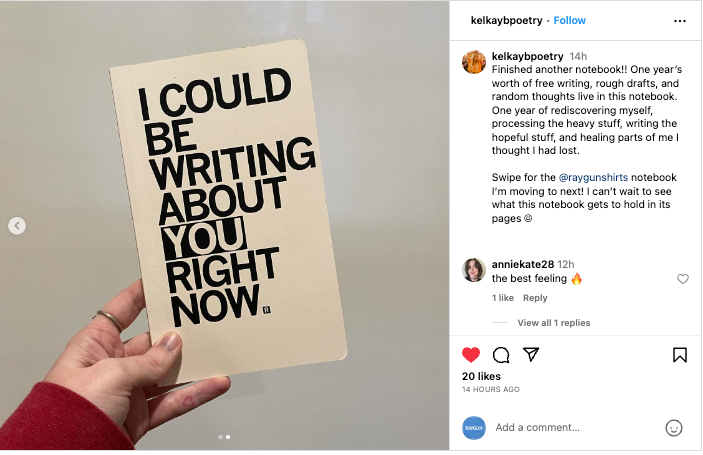
Task: Select the first carousel dot indicator
Action: coord(220,437)
